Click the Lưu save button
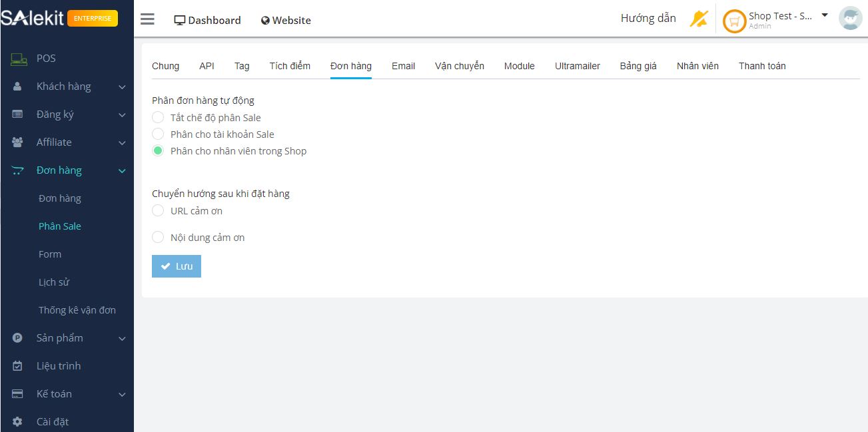 (x=177, y=266)
